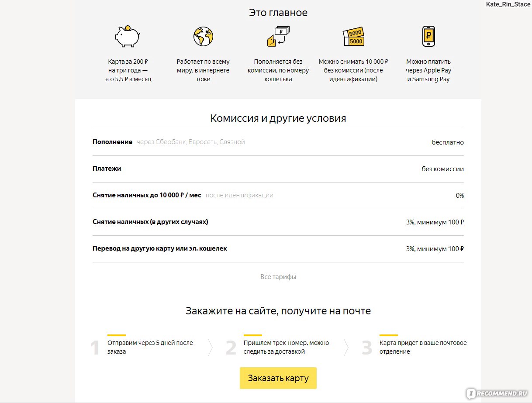Open the Все тарифы link

[x=278, y=277]
